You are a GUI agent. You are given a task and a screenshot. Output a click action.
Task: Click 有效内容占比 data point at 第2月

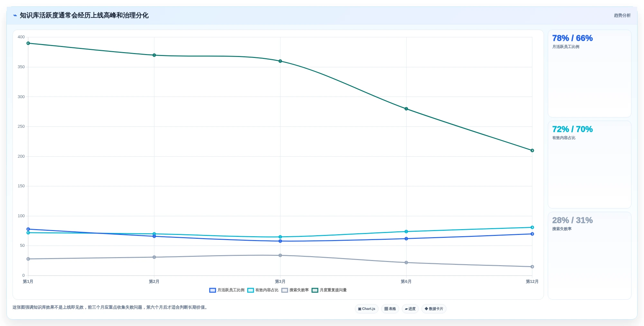tap(154, 234)
